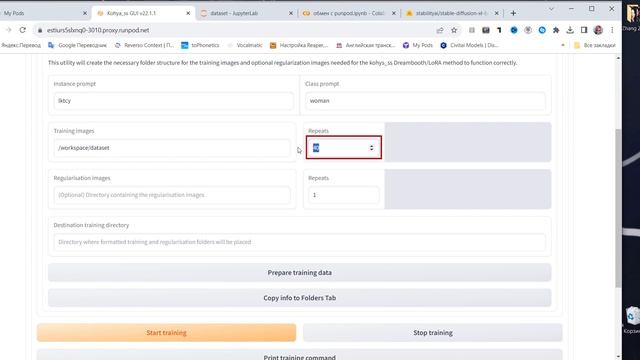Click the regularisation Repeats field showing 1
Viewport: 640px width, 360px height.
(x=344, y=195)
